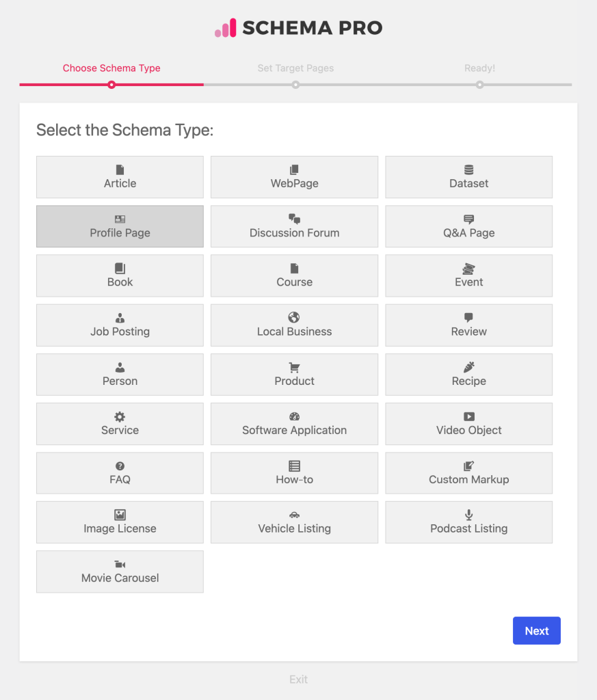
Task: Click the Ready! step progress dot
Action: [479, 85]
